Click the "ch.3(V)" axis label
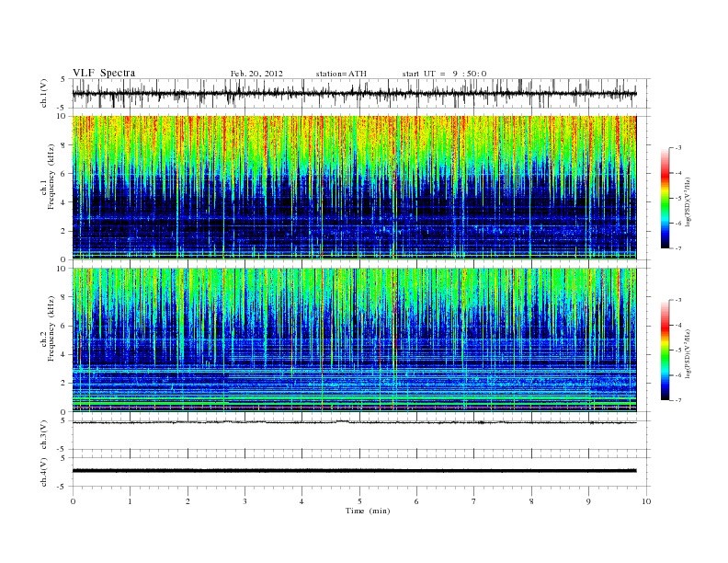 point(44,435)
